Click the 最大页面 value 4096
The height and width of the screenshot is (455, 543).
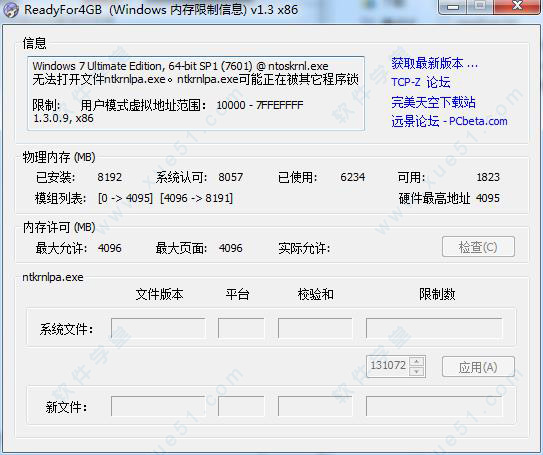tap(231, 248)
